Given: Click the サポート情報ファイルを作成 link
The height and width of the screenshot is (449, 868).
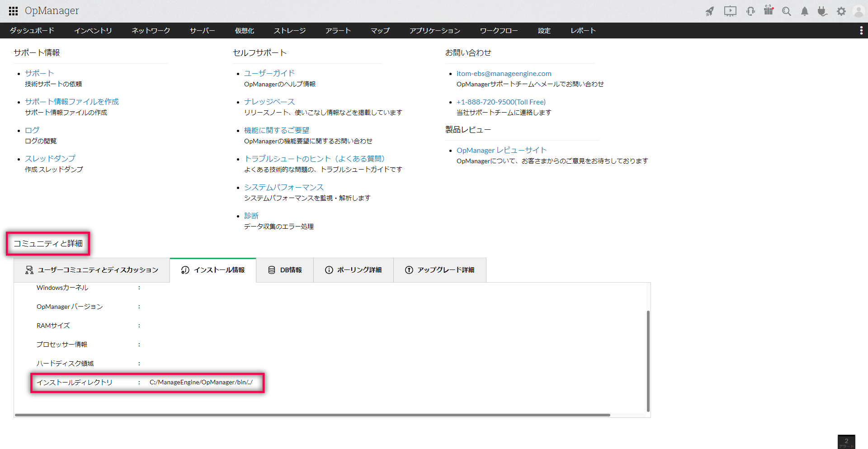Looking at the screenshot, I should (72, 102).
